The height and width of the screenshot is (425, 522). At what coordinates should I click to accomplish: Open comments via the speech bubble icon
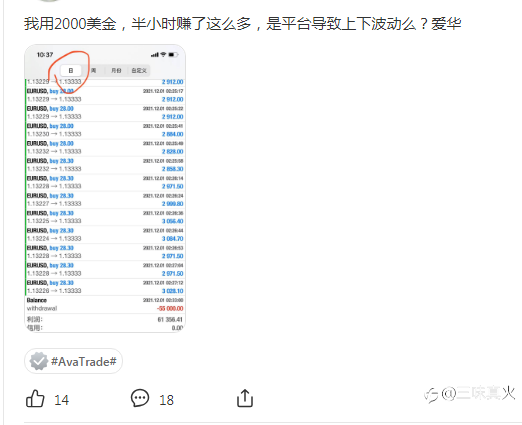[140, 398]
